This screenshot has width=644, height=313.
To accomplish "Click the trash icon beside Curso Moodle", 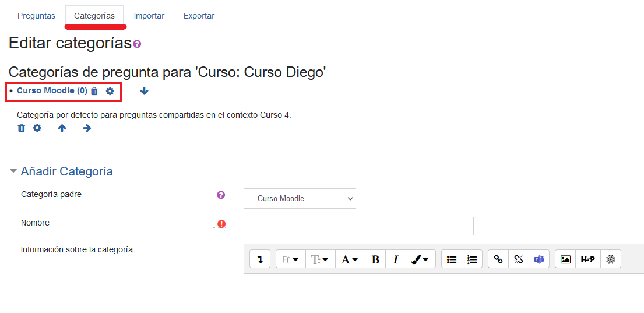I will 94,91.
